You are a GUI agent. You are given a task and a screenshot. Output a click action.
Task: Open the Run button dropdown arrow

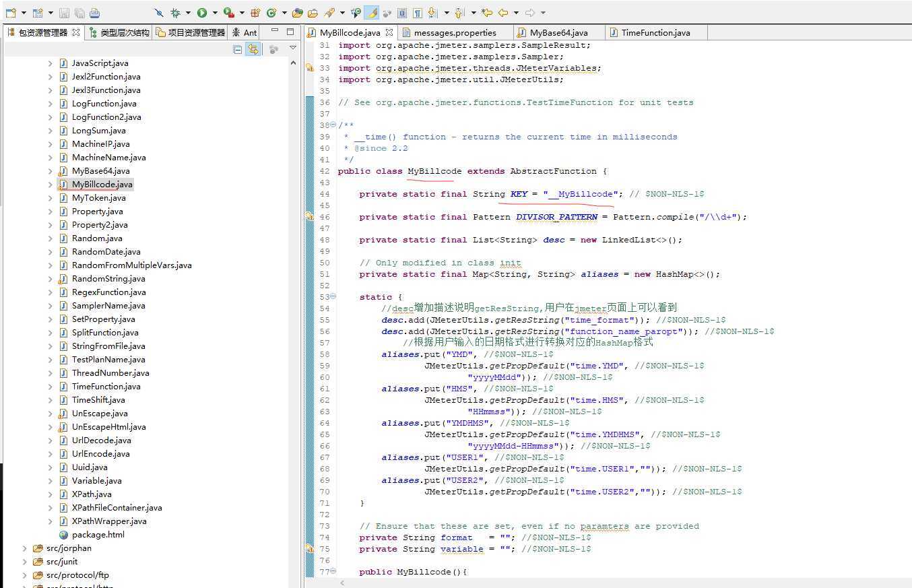pos(215,12)
